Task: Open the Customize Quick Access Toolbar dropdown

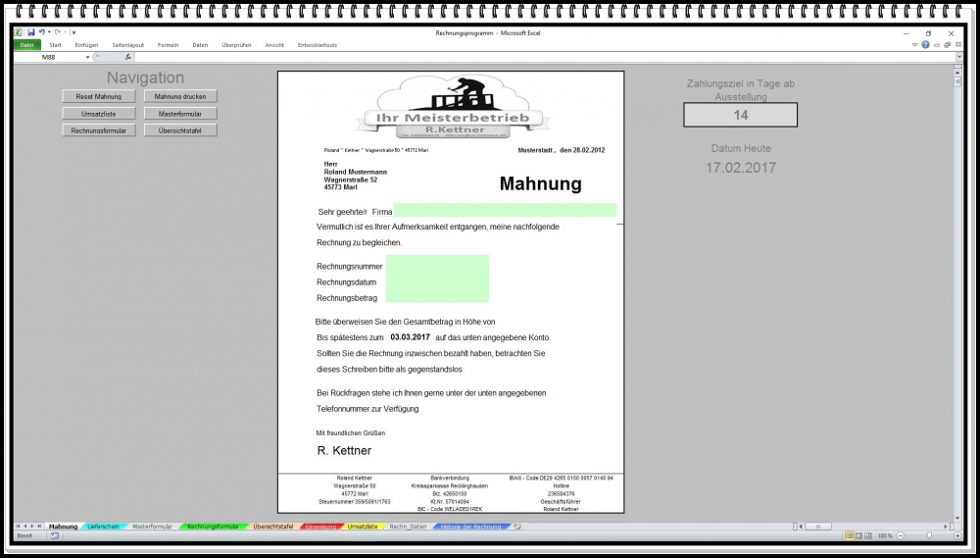Action: tap(73, 32)
